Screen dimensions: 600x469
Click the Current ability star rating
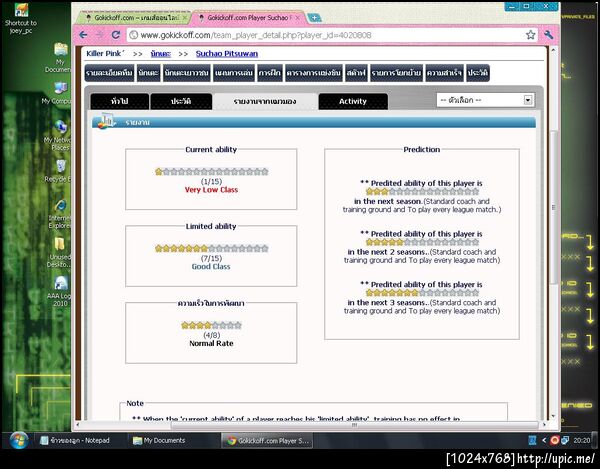[x=212, y=172]
